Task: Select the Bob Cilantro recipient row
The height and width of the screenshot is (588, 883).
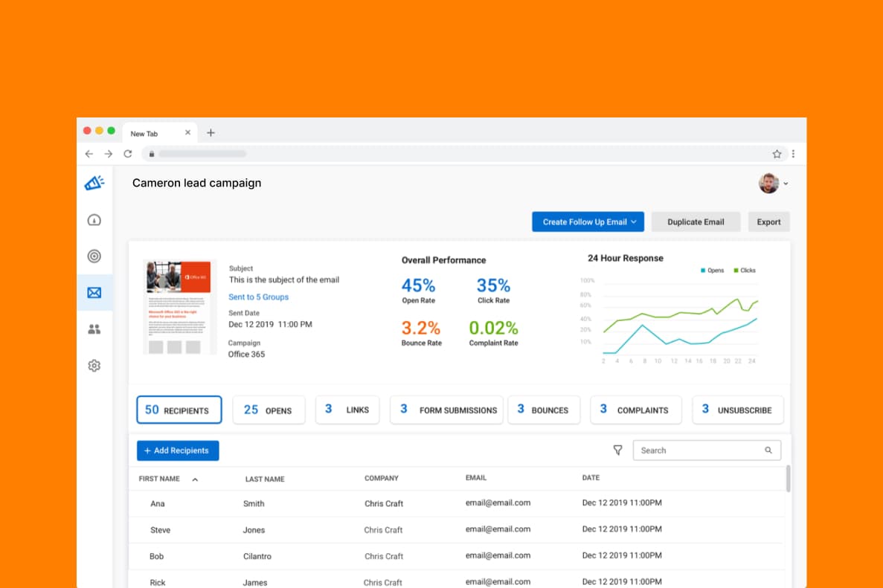Action: (457, 556)
